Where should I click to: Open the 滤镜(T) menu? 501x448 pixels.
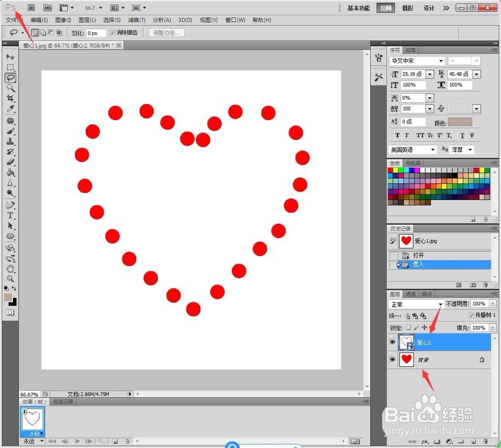click(136, 20)
